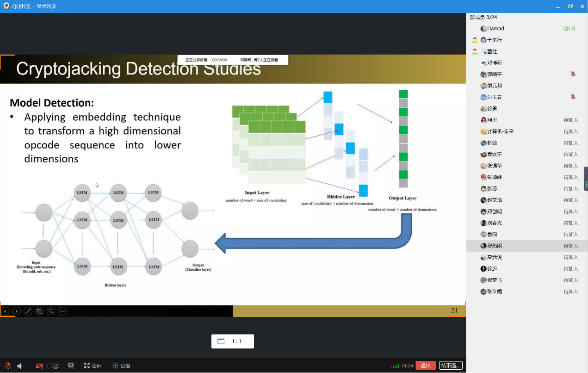Click the side audio level meter handle
Image resolution: width=588 pixels, height=373 pixels.
586,179
